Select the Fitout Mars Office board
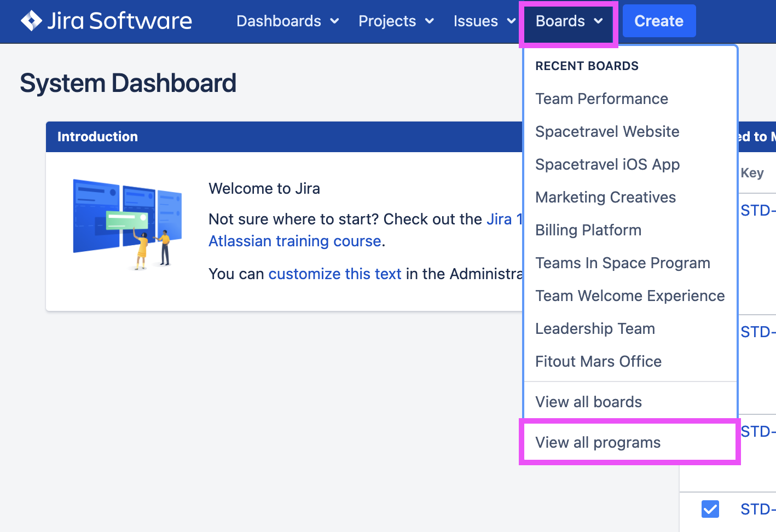Screen dimensions: 776x532 point(598,362)
